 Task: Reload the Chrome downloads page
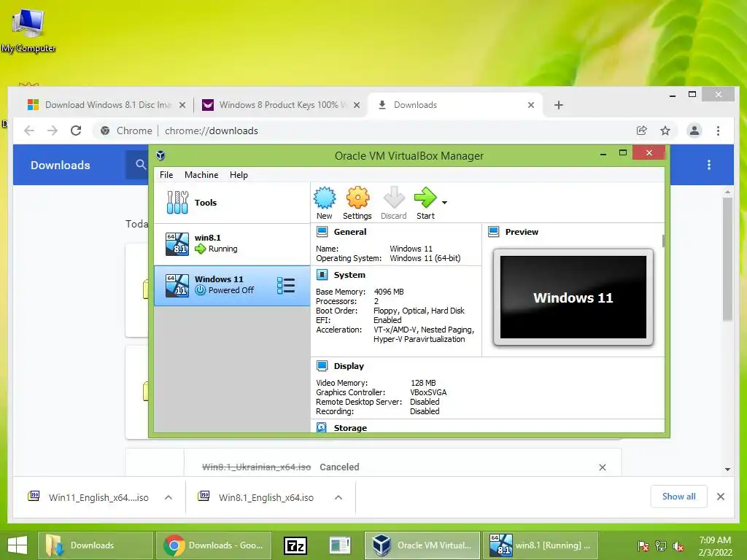[x=76, y=131]
